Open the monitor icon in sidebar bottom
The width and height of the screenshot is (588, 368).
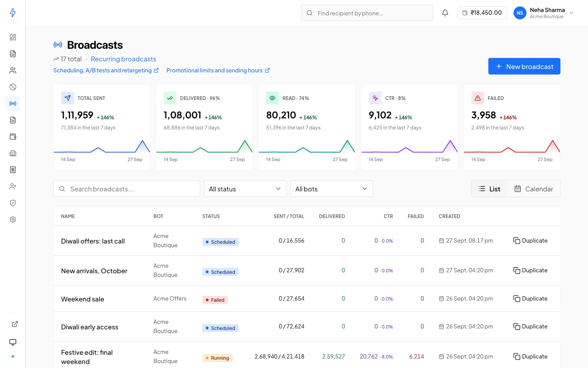(x=13, y=342)
